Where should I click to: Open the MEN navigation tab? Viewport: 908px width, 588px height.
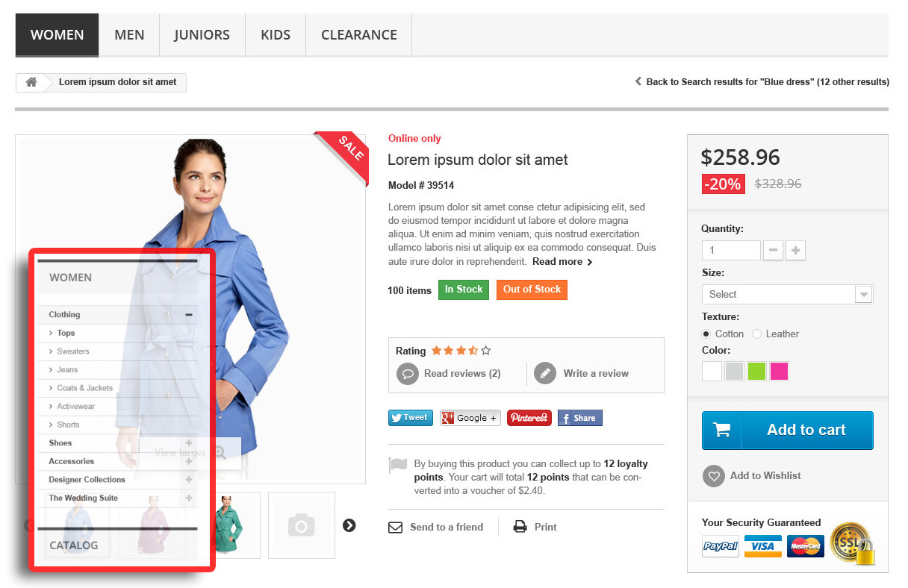129,35
